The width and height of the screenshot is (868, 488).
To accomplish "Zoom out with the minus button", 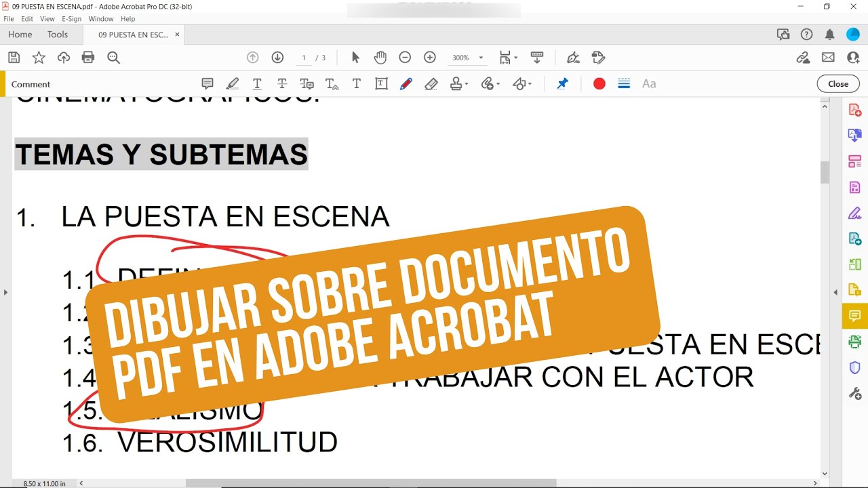I will [405, 58].
